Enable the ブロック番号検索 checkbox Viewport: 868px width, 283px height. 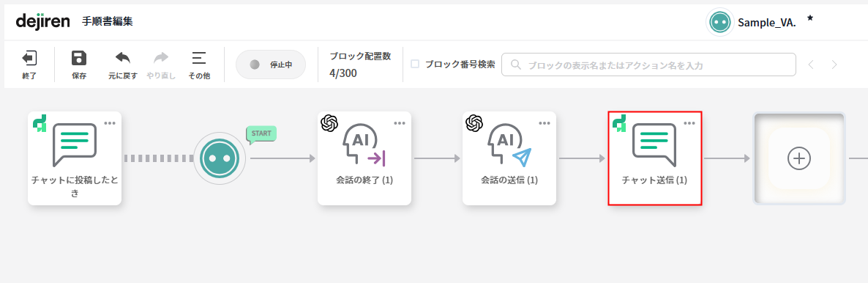[x=415, y=65]
